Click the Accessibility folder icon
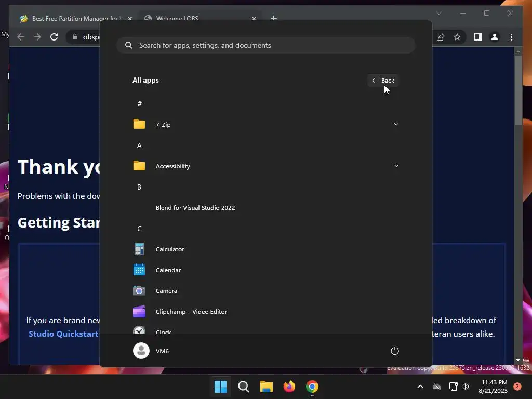This screenshot has height=399, width=532. click(x=139, y=166)
